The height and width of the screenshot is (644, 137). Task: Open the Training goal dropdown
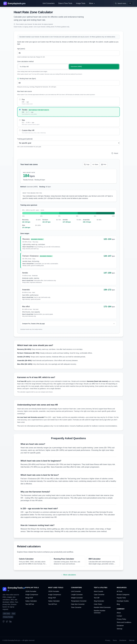click(68, 143)
